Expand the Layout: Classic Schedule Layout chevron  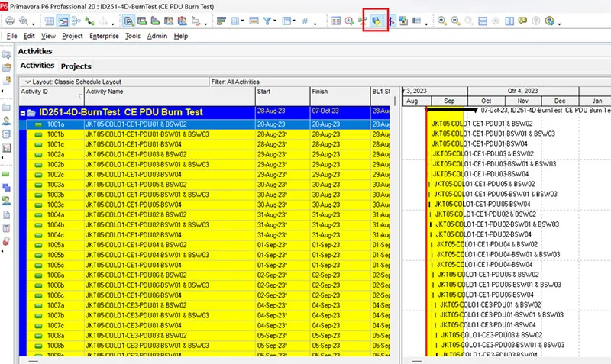27,82
